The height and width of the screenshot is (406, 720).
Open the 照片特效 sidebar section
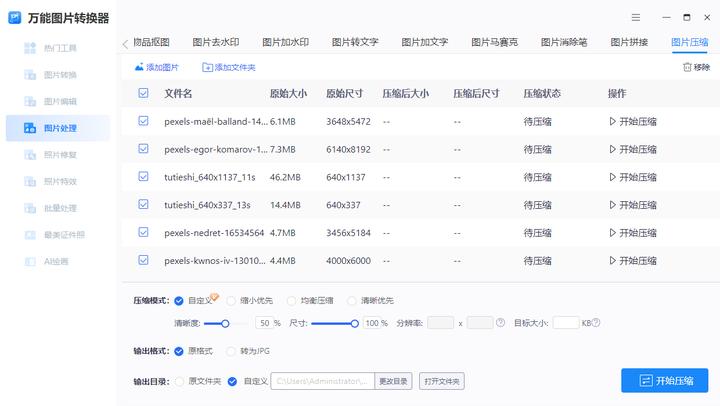coord(51,181)
